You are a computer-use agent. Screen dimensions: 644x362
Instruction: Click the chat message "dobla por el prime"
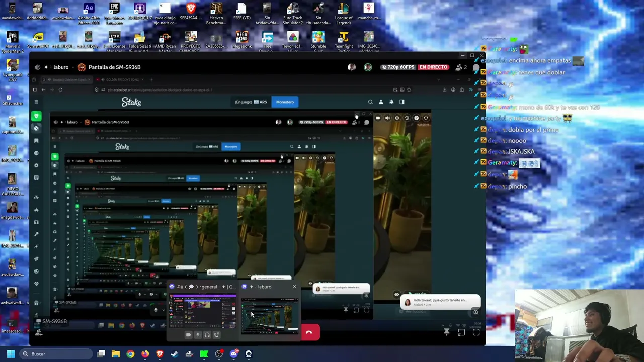pos(533,130)
